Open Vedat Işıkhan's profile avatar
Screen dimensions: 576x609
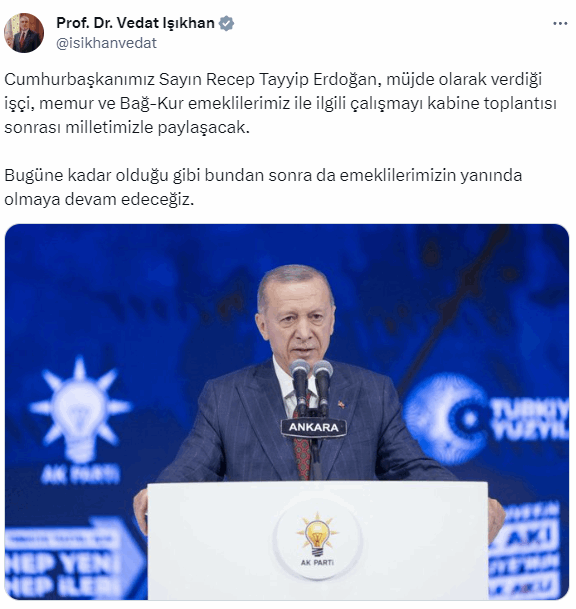[24, 33]
